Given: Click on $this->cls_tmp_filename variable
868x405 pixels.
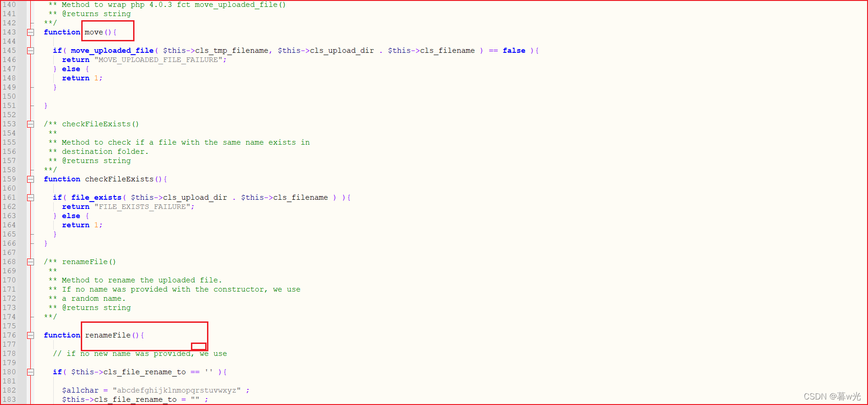Looking at the screenshot, I should click(216, 51).
